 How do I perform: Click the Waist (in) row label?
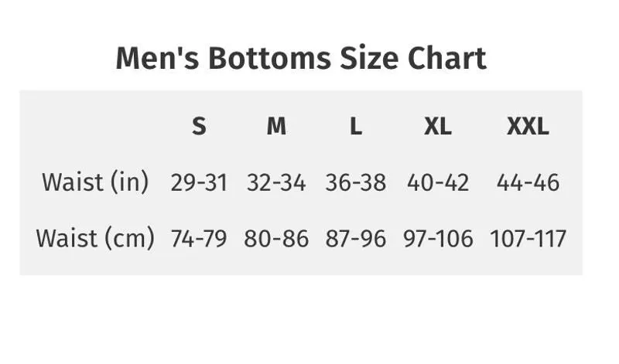click(95, 182)
